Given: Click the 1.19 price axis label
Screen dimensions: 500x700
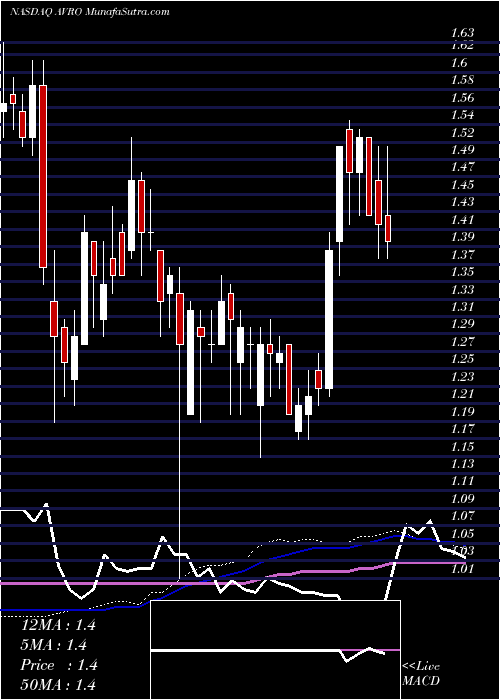Looking at the screenshot, I should click(x=462, y=411).
